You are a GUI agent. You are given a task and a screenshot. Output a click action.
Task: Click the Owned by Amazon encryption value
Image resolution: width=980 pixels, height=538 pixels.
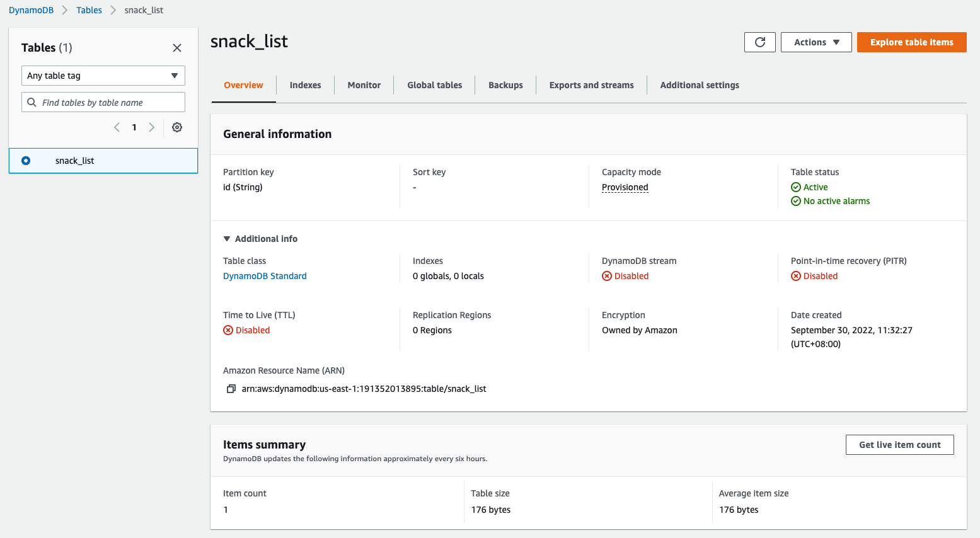pos(639,330)
